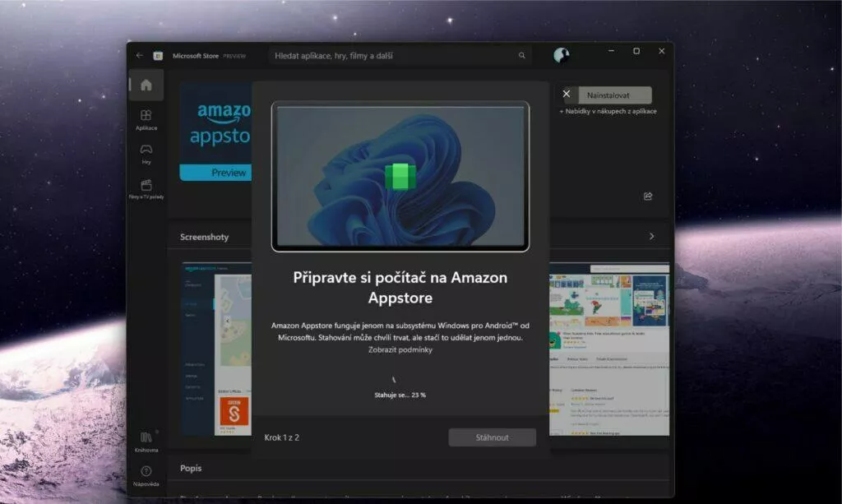Screen dimensions: 842x504
Task: Open the Home sidebar tab
Action: 146,85
